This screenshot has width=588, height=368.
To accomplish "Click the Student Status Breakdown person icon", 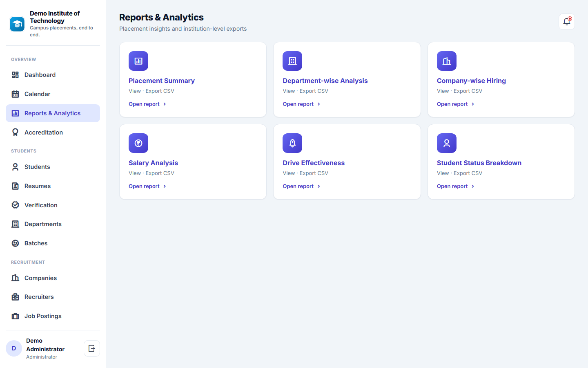I will pos(447,143).
